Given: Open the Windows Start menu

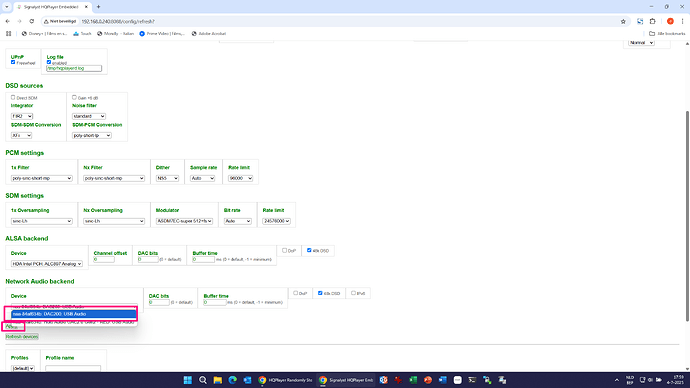Looking at the screenshot, I should [x=188, y=380].
